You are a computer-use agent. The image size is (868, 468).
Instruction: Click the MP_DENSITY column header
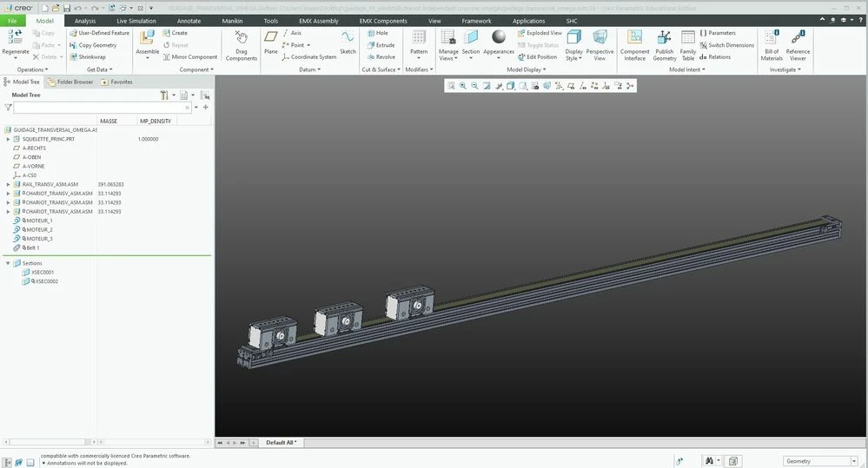point(156,121)
